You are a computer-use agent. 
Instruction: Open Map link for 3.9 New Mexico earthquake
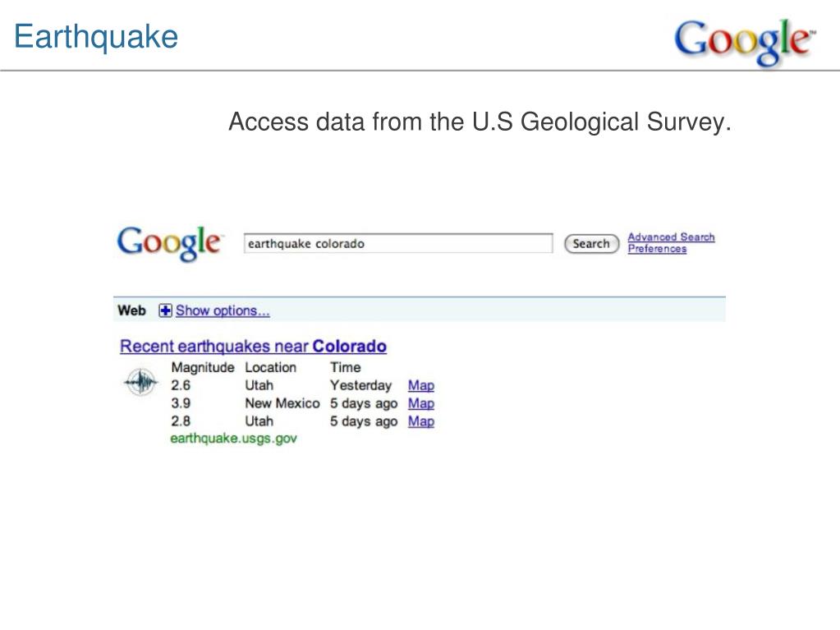tap(421, 403)
